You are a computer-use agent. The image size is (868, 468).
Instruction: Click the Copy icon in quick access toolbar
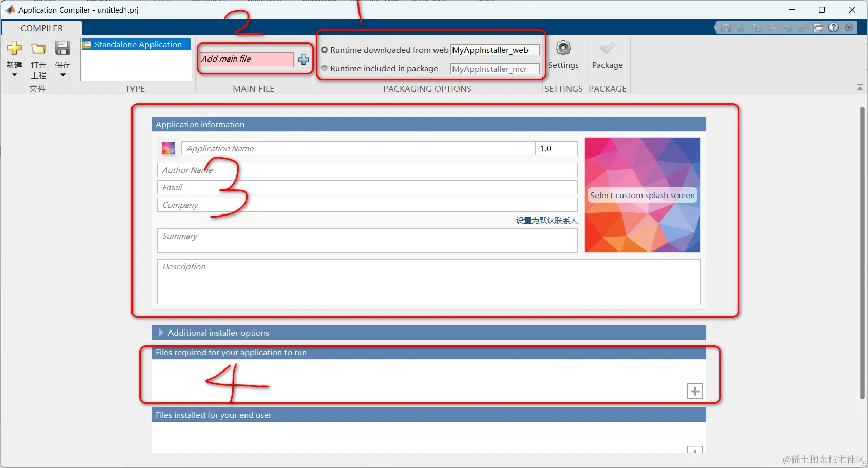tap(756, 27)
